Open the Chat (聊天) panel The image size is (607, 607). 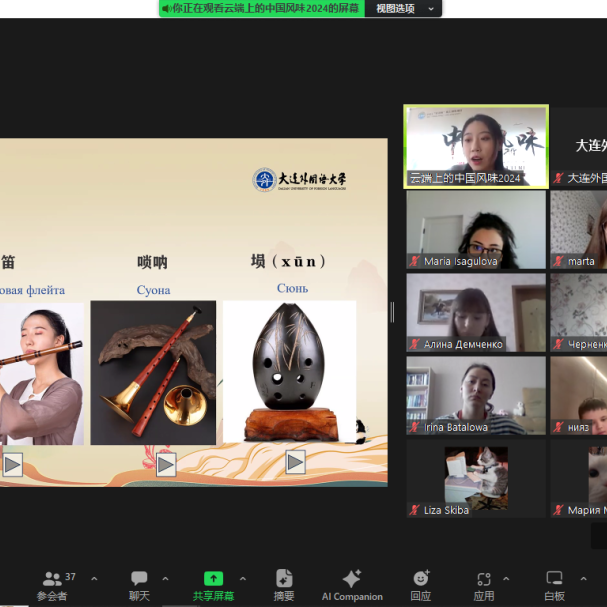[x=139, y=583]
